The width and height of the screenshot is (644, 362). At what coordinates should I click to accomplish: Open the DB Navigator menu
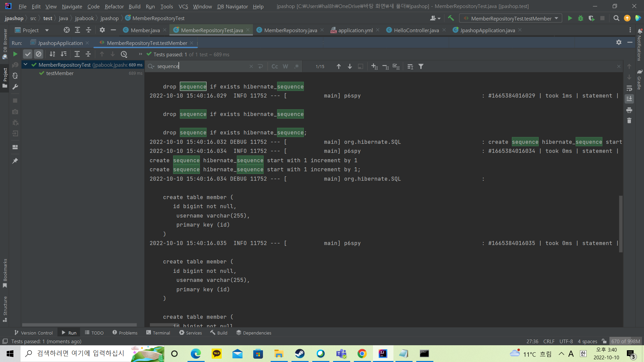coord(232,6)
